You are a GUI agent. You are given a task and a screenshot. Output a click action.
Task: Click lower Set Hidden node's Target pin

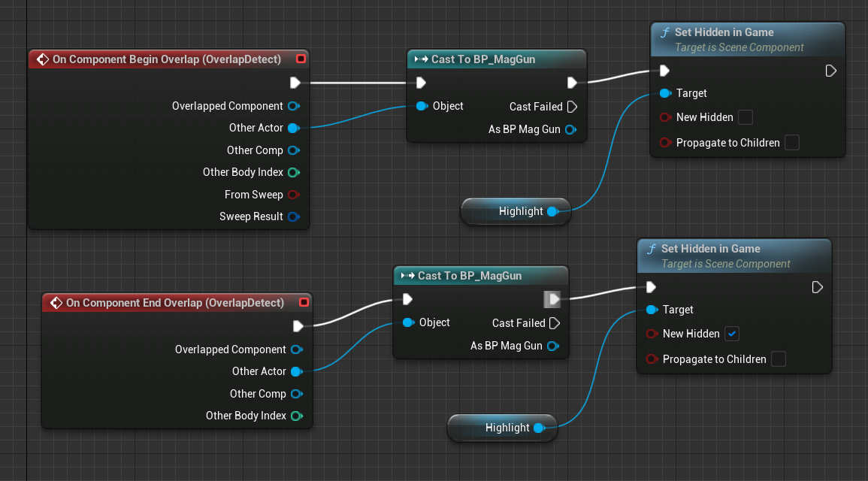pyautogui.click(x=652, y=310)
